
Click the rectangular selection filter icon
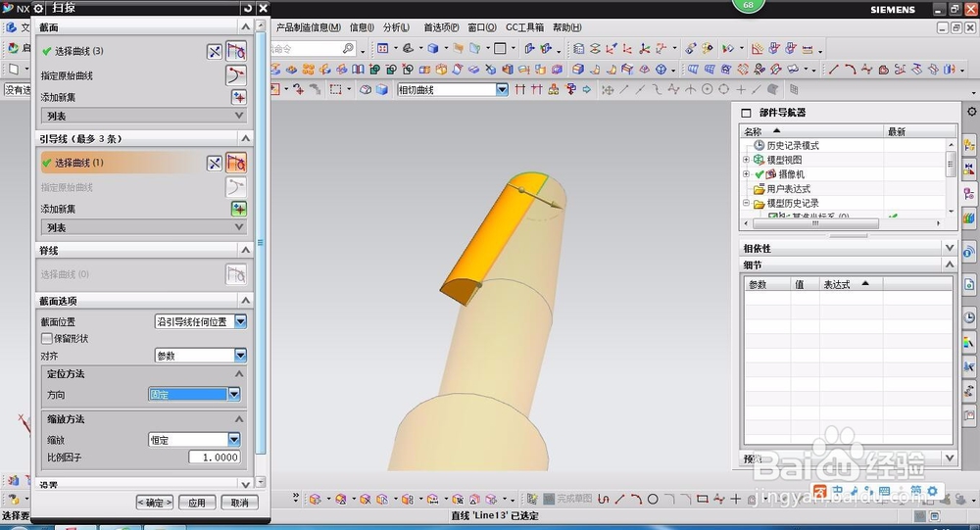click(x=335, y=90)
